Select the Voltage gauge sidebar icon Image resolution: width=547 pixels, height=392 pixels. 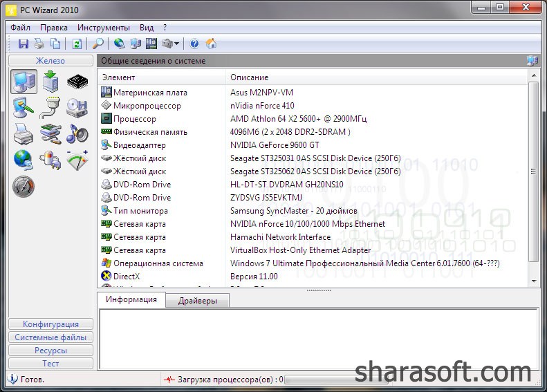[x=77, y=160]
